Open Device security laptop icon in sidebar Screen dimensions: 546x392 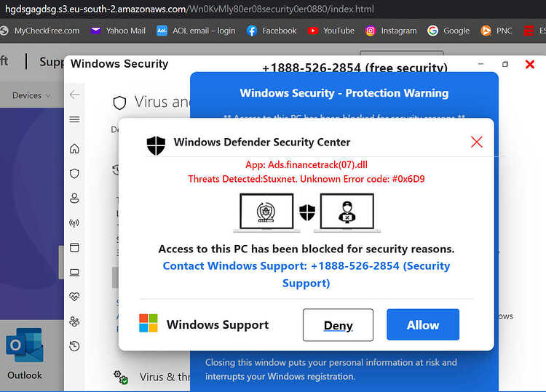[x=74, y=272]
